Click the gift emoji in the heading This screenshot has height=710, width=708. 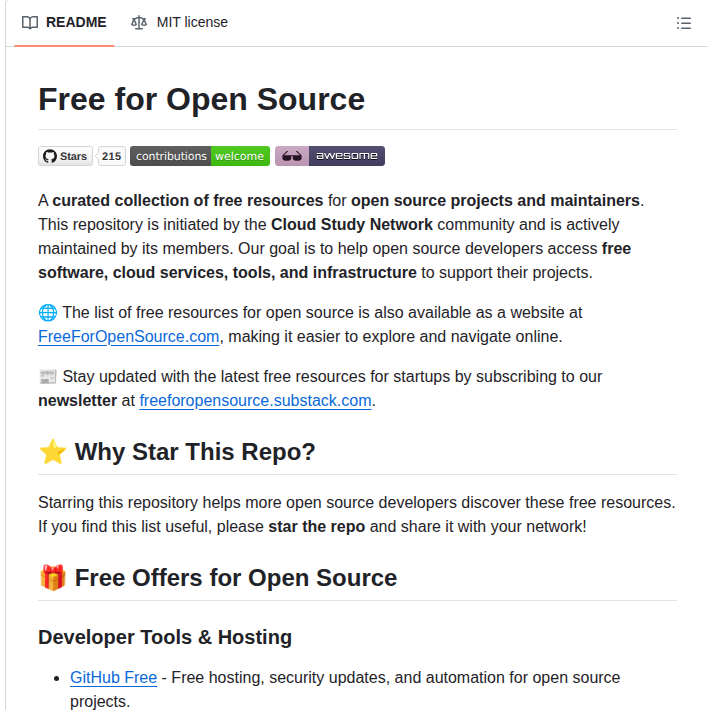click(x=53, y=578)
